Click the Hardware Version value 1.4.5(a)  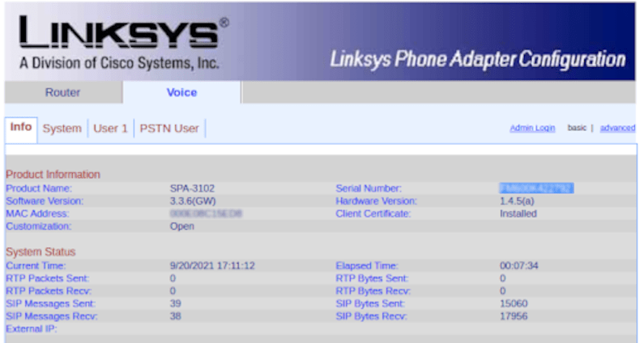pyautogui.click(x=517, y=201)
